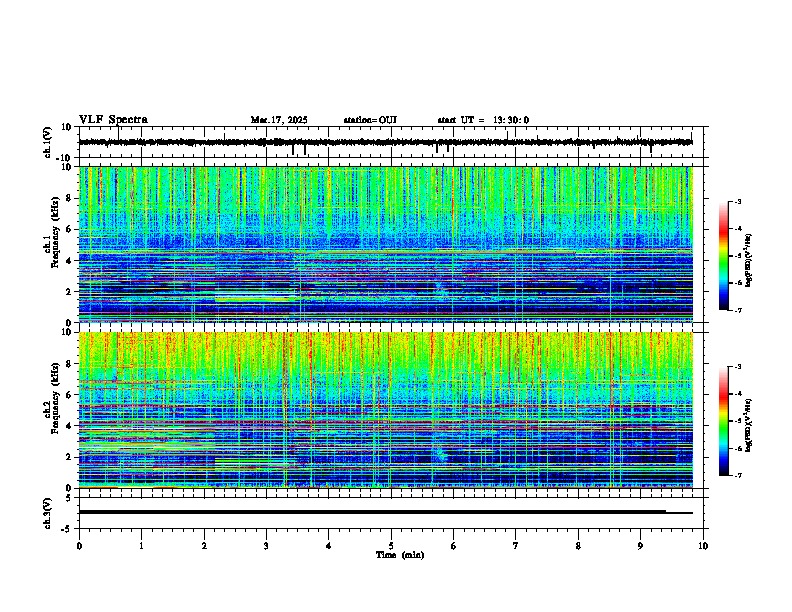Click time axis tick label "9"

(x=641, y=546)
